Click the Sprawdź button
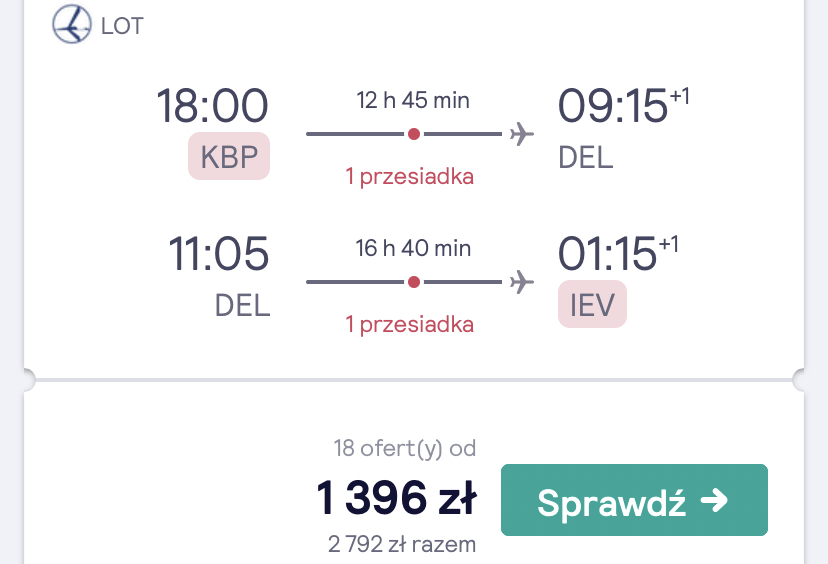Screen dimensions: 828x564 (x=634, y=500)
